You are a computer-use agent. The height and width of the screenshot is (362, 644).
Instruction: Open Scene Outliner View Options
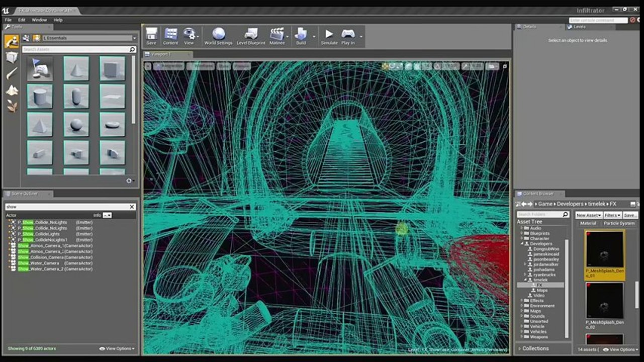click(117, 348)
